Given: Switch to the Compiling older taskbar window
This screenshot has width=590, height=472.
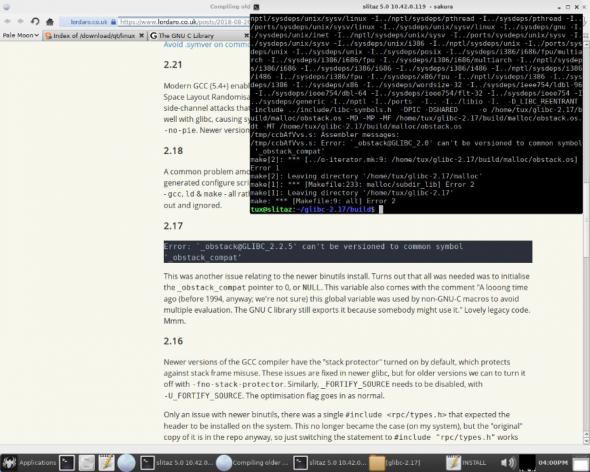Looking at the screenshot, I should tap(253, 463).
